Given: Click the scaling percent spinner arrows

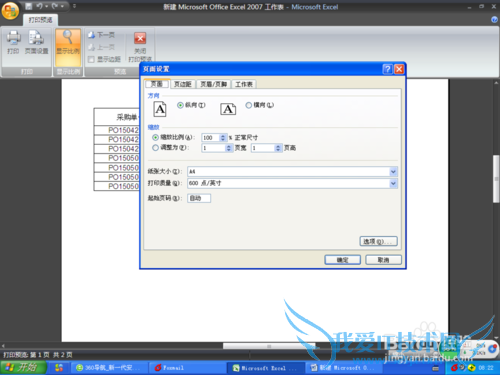Looking at the screenshot, I should [x=223, y=138].
